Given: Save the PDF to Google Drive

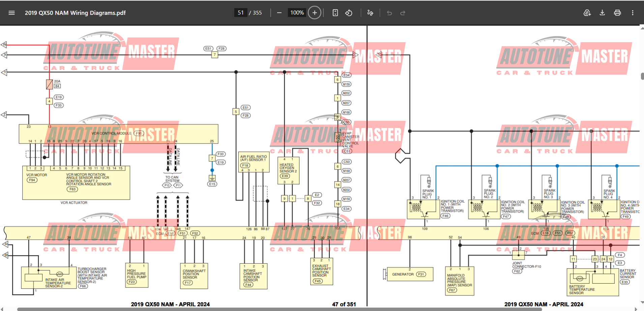Looking at the screenshot, I should [x=587, y=13].
